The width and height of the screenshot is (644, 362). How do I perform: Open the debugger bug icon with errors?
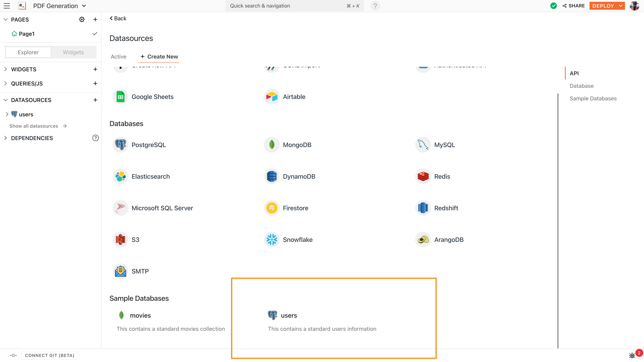click(632, 355)
